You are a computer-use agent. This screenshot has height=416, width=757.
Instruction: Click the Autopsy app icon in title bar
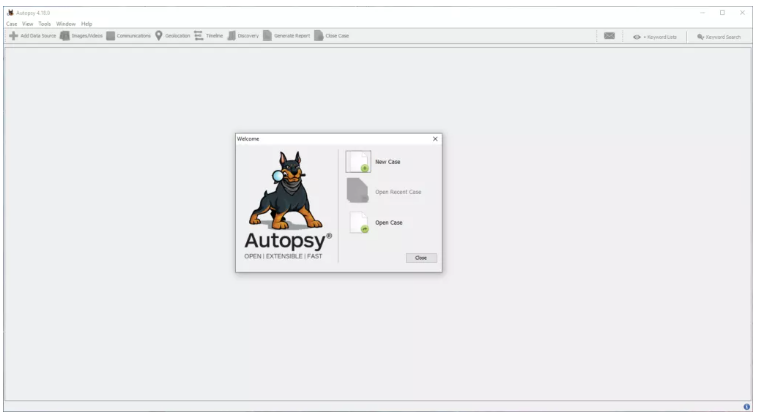tap(10, 13)
